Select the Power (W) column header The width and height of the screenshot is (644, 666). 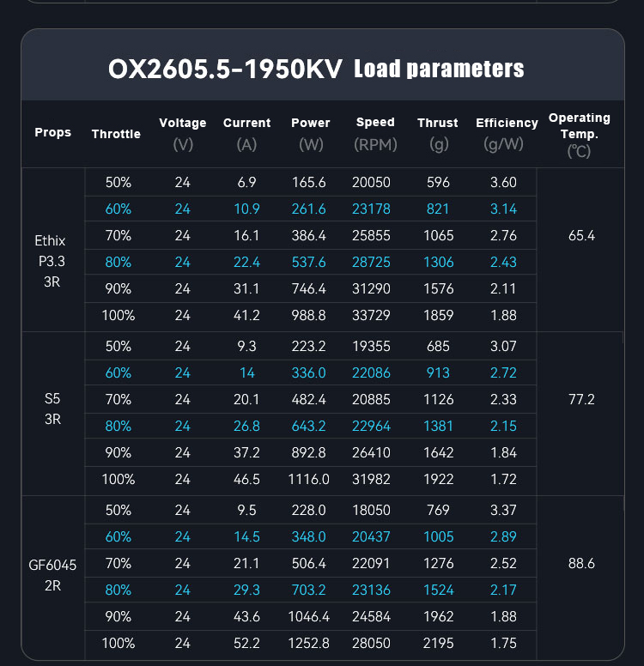pyautogui.click(x=311, y=134)
